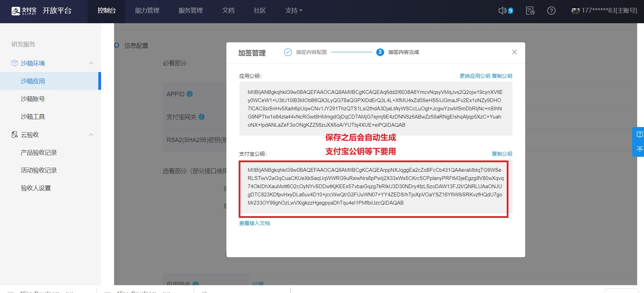Select 沙箱工具 in the sidebar

(33, 117)
